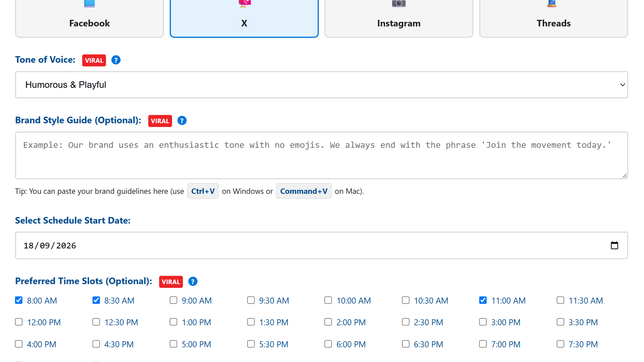
Task: Check the 6:30 PM time slot
Action: (406, 344)
